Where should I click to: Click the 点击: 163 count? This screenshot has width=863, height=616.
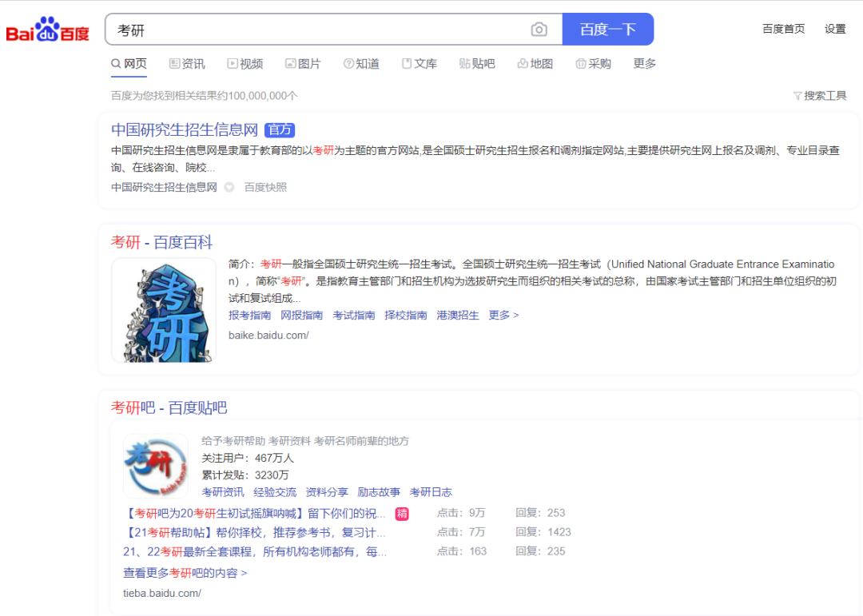(462, 551)
